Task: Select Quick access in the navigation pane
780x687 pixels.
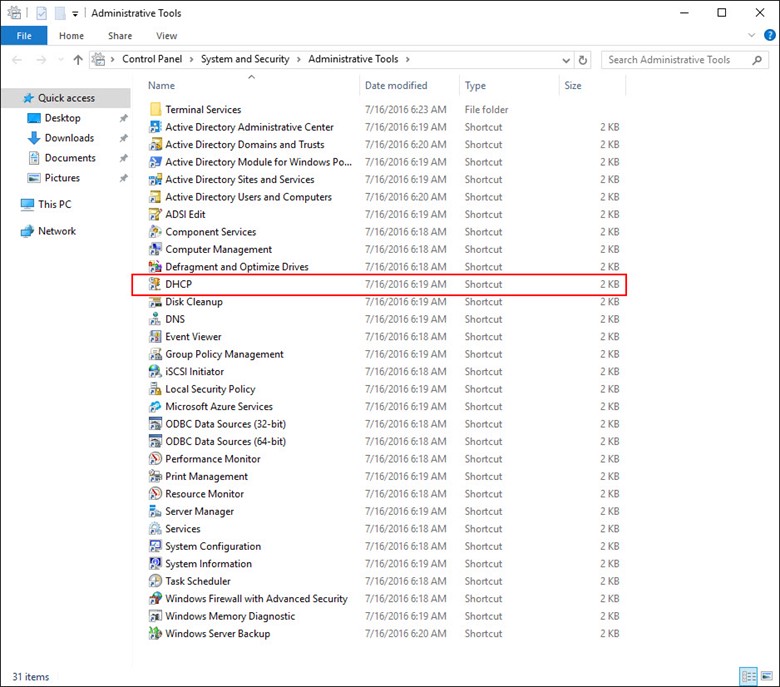Action: point(66,98)
